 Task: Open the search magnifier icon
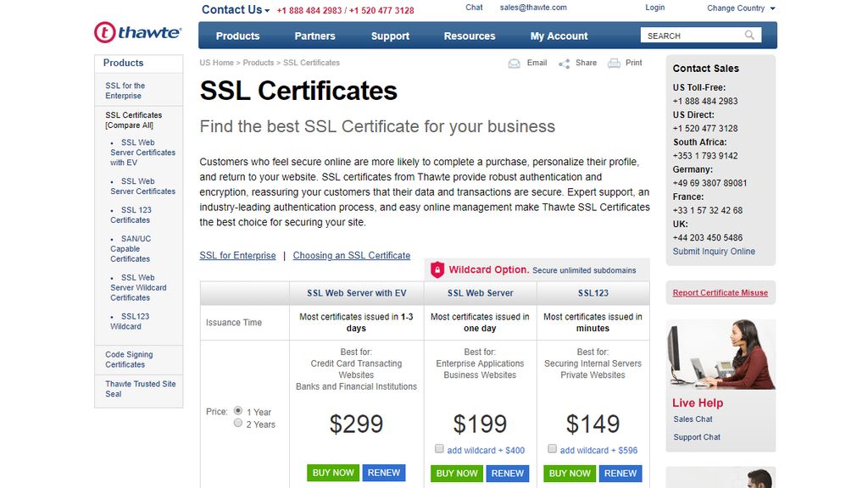(748, 36)
